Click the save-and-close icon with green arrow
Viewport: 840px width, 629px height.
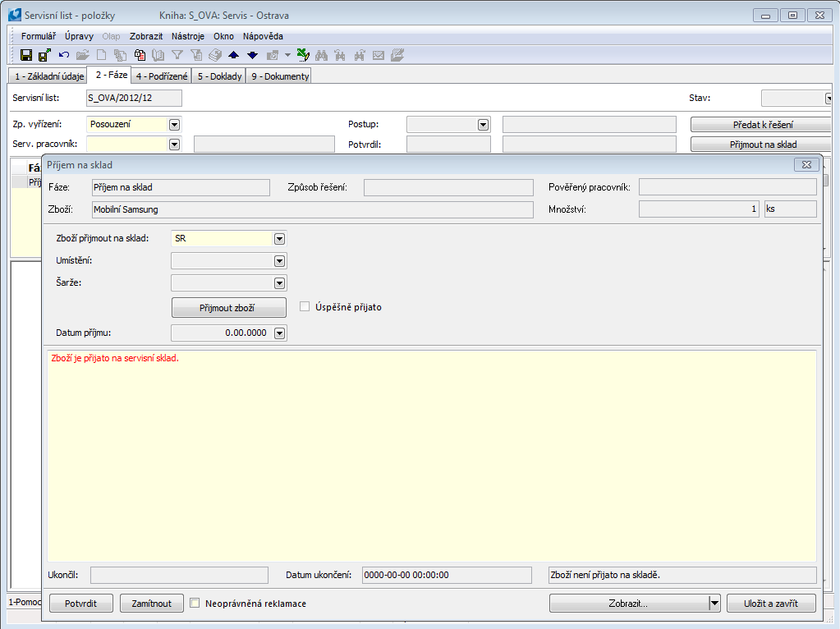[x=44, y=55]
